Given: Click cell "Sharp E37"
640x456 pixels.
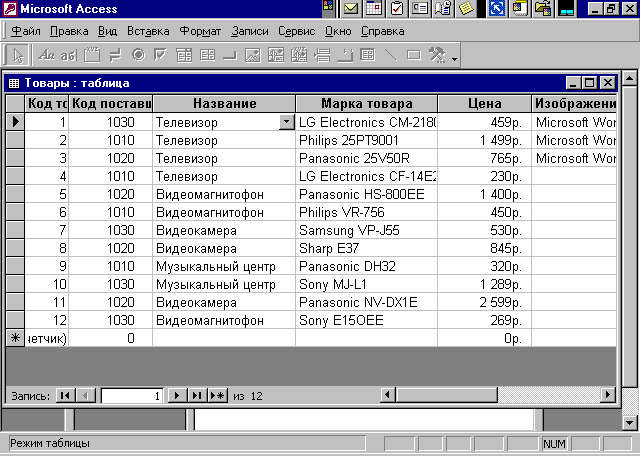Looking at the screenshot, I should pyautogui.click(x=367, y=248).
